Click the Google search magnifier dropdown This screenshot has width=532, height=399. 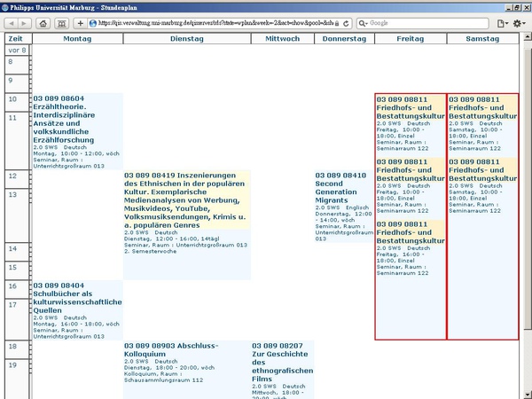coord(364,23)
